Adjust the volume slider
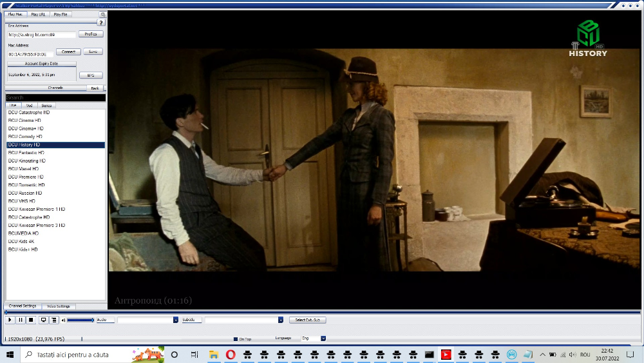 [80, 320]
